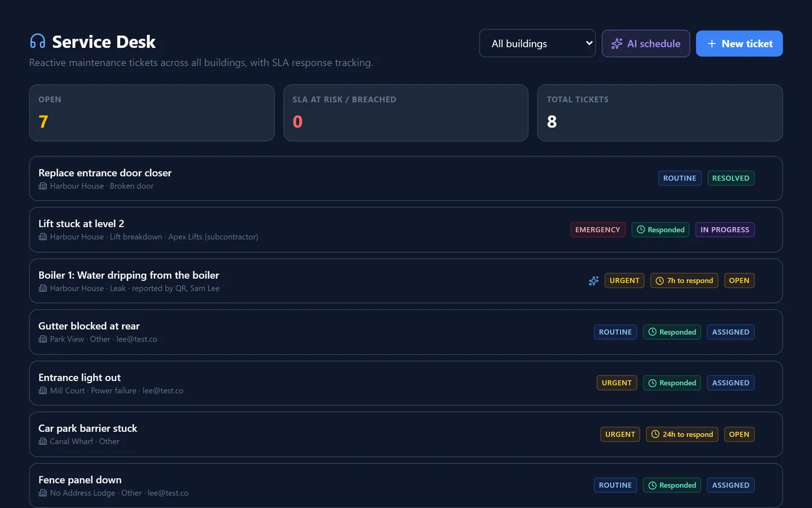Click the plus icon on New ticket
This screenshot has height=508, width=812.
(712, 43)
